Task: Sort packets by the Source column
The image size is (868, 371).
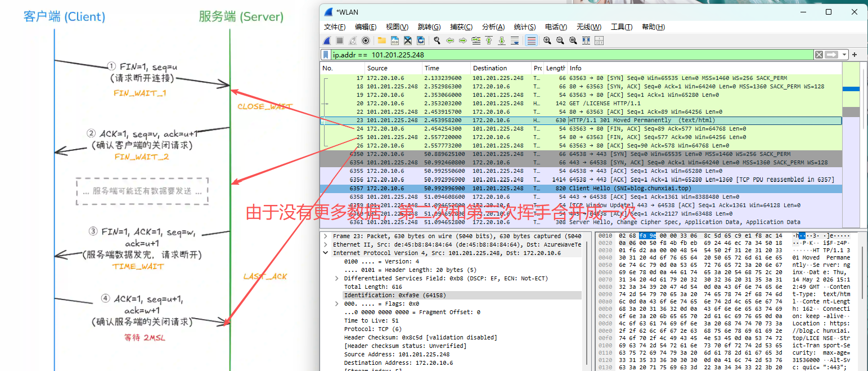Action: (x=393, y=68)
